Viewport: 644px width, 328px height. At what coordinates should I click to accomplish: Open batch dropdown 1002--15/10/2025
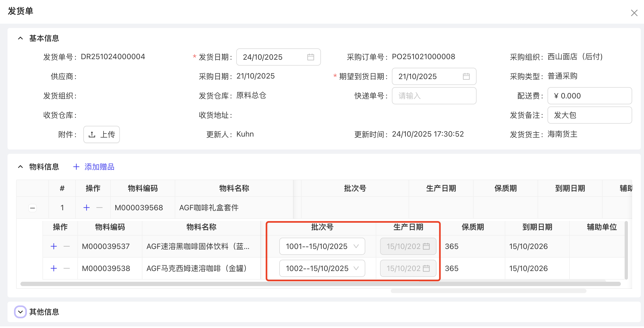[x=322, y=268]
